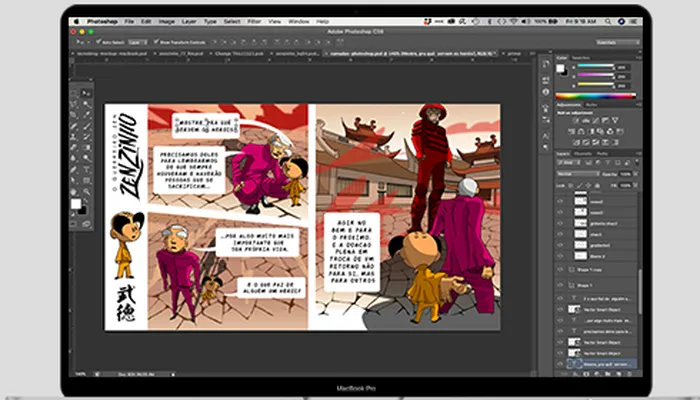This screenshot has width=700, height=400.
Task: Select the Lasso tool
Action: (75, 104)
